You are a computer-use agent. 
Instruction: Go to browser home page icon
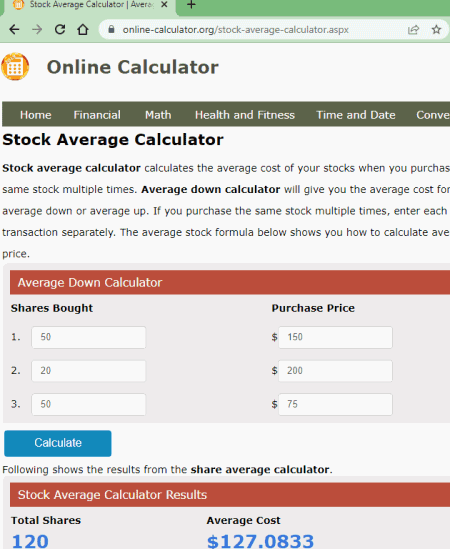tap(83, 29)
